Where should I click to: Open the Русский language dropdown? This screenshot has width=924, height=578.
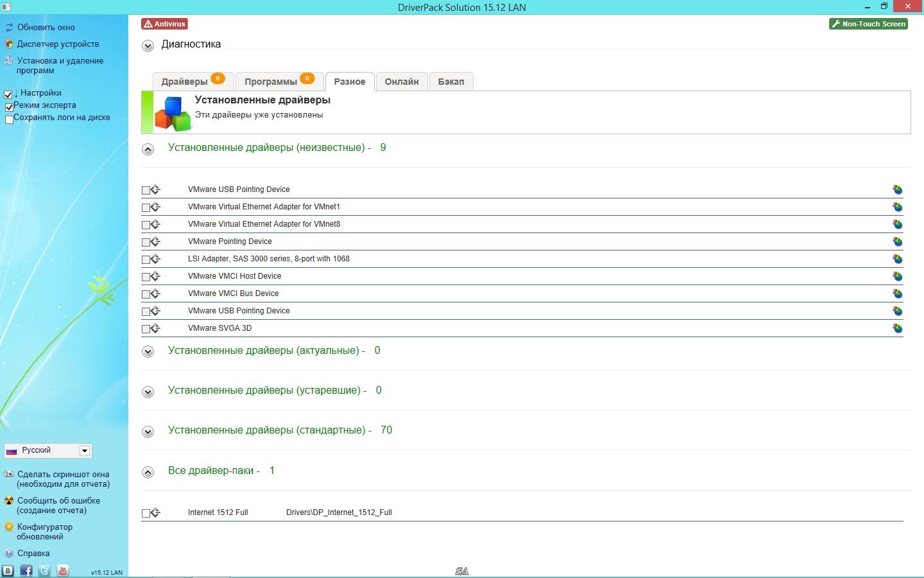point(48,451)
